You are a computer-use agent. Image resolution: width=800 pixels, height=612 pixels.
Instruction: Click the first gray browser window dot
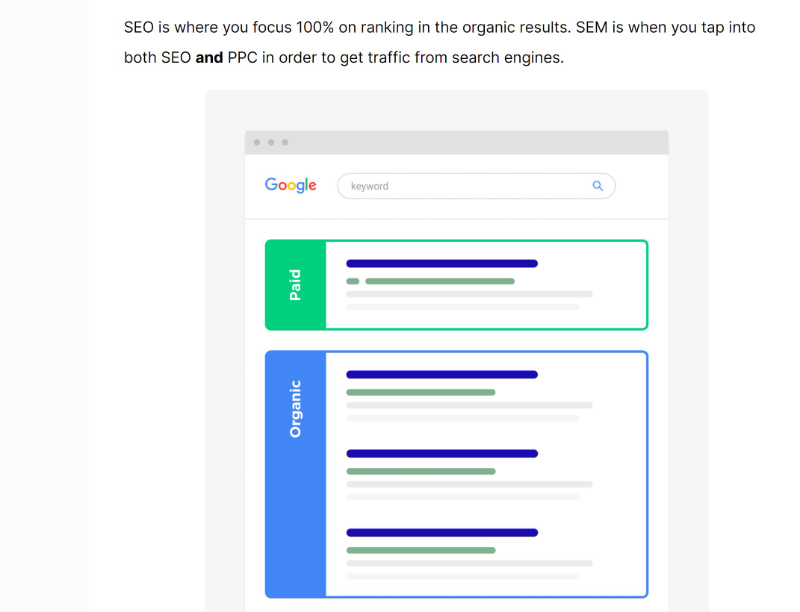257,143
